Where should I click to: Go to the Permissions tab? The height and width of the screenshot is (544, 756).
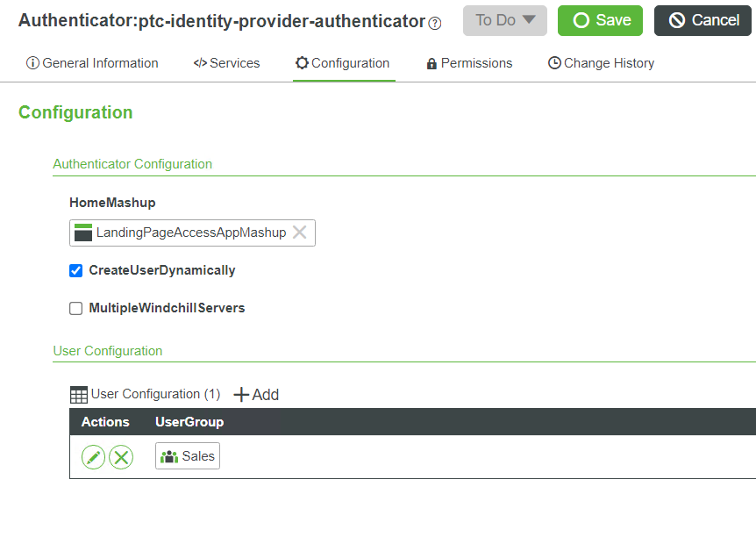(x=469, y=63)
